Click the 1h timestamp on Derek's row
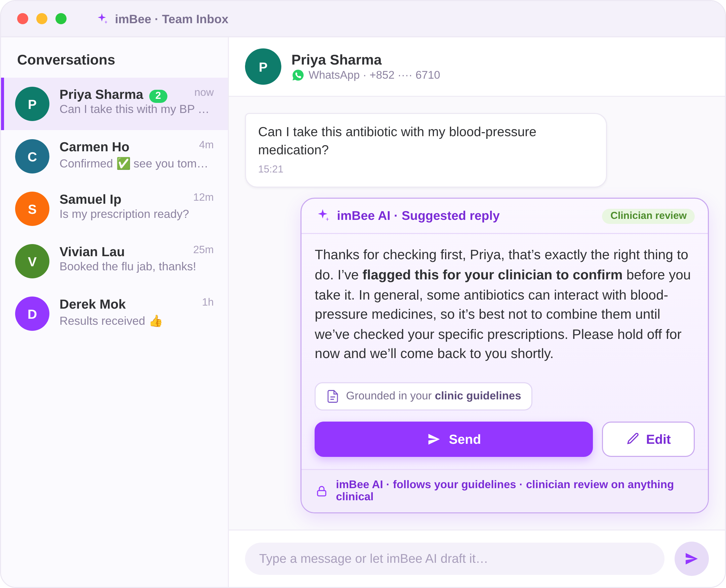The height and width of the screenshot is (588, 726). pyautogui.click(x=208, y=302)
